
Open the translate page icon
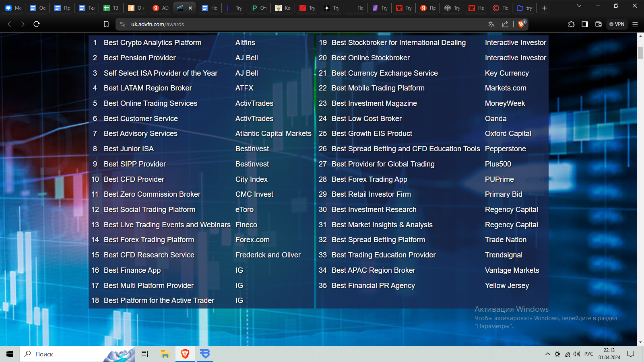(491, 24)
